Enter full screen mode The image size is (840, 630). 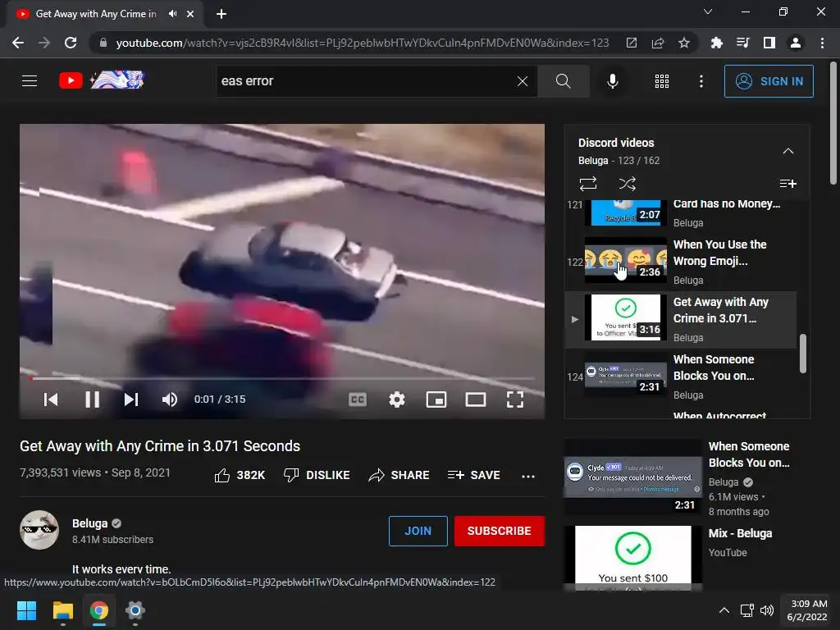tap(515, 399)
